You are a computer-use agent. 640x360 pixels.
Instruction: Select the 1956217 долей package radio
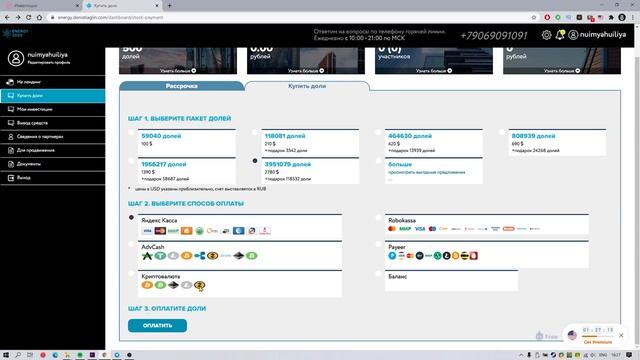click(131, 161)
